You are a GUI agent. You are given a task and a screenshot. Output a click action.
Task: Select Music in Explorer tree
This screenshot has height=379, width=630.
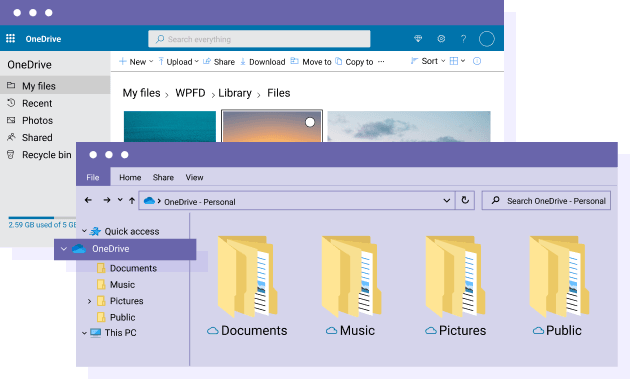click(x=123, y=285)
